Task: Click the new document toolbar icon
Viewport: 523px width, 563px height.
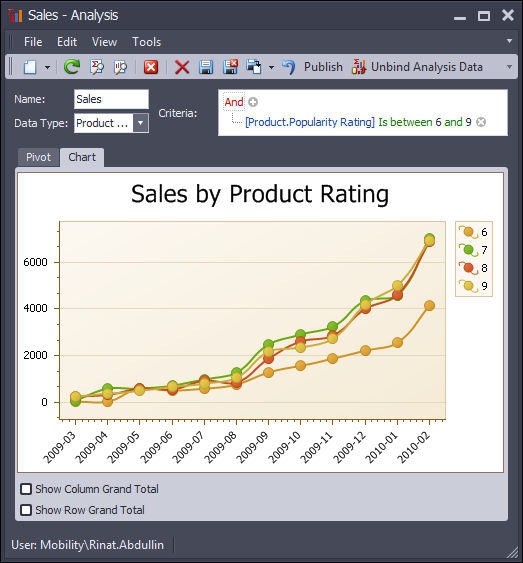Action: pyautogui.click(x=30, y=67)
